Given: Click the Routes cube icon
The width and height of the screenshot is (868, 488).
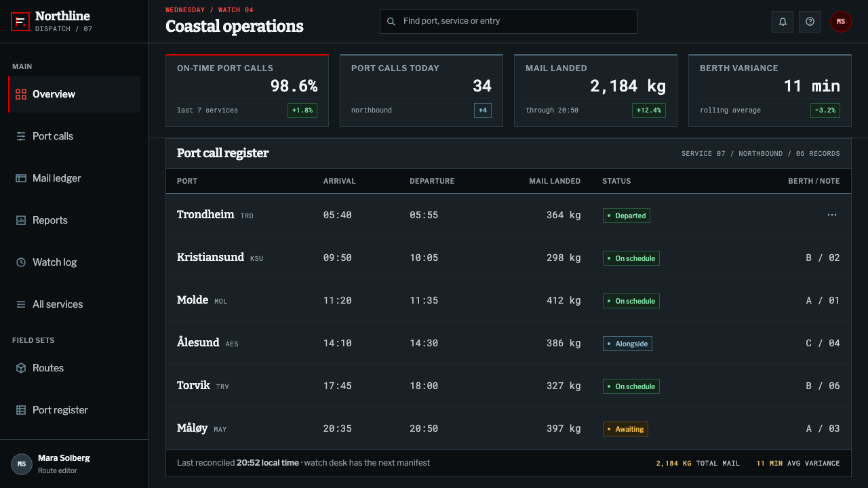Looking at the screenshot, I should click(21, 368).
